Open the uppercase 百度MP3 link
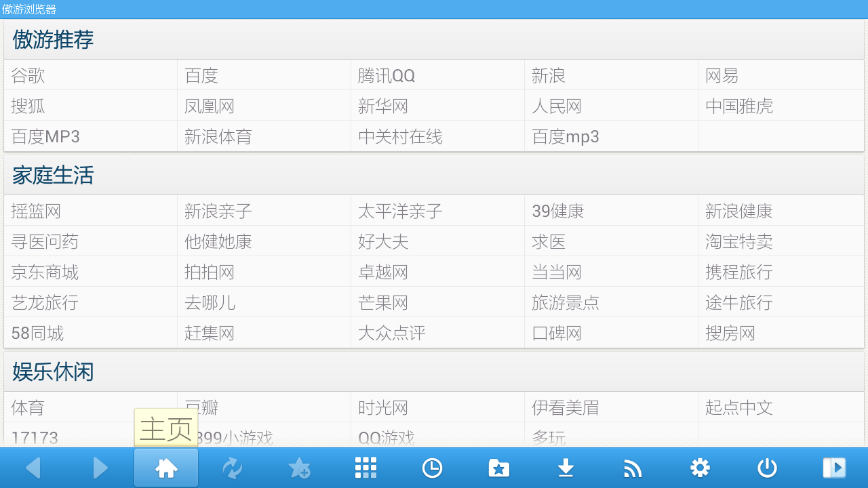The width and height of the screenshot is (868, 488). click(45, 136)
